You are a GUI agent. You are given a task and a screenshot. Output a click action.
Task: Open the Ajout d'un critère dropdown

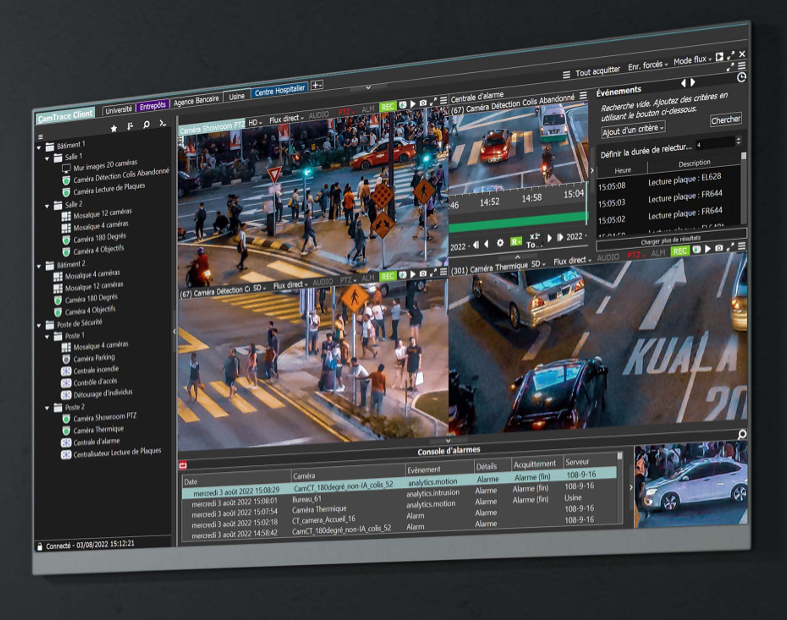click(633, 130)
